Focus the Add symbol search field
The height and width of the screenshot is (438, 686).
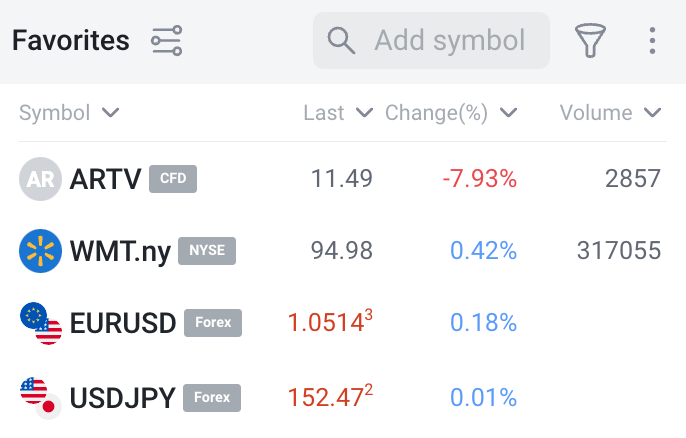point(449,41)
